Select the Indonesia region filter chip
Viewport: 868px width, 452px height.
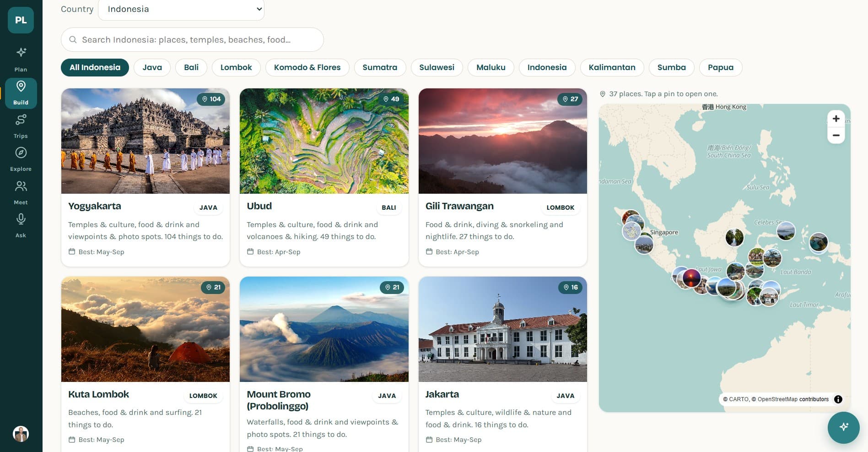click(547, 67)
